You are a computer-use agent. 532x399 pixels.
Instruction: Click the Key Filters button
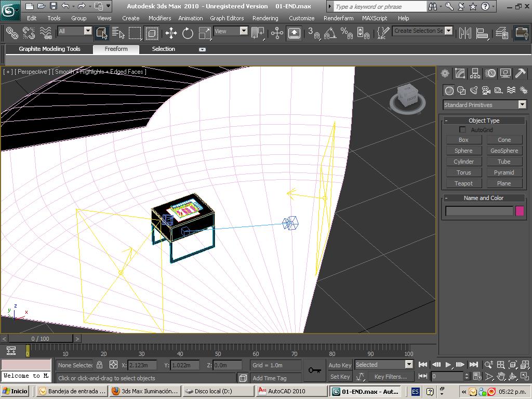tap(391, 377)
